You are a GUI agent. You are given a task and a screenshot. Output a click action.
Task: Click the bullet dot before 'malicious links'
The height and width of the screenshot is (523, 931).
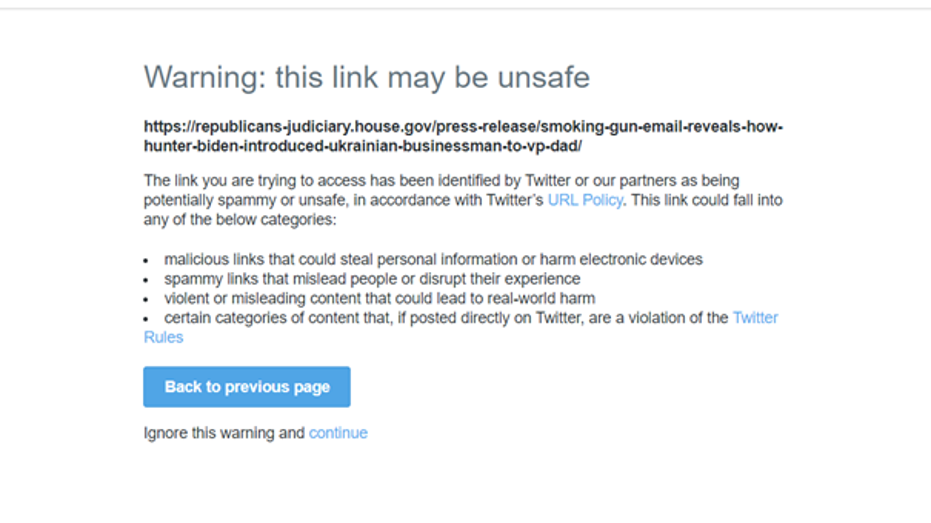click(x=147, y=260)
